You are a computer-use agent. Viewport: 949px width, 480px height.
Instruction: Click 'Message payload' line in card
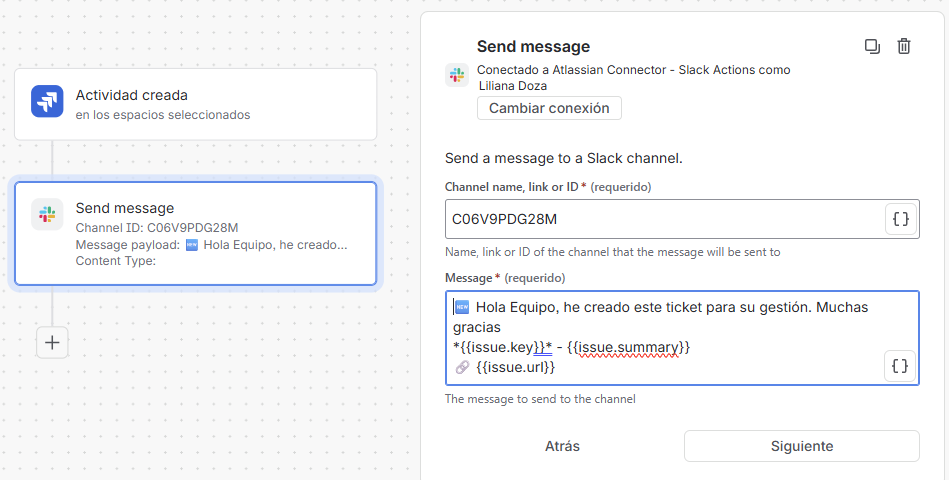click(211, 245)
